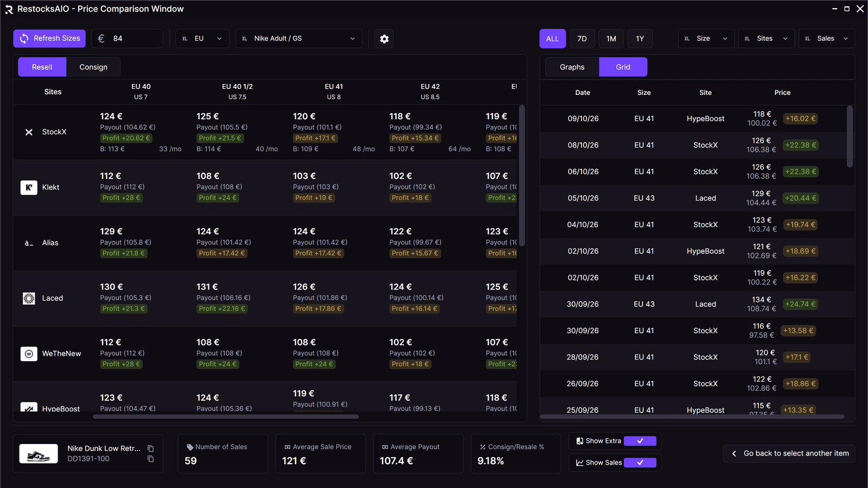Screen dimensions: 868x488
Task: Select the Resell tab
Action: tap(42, 67)
